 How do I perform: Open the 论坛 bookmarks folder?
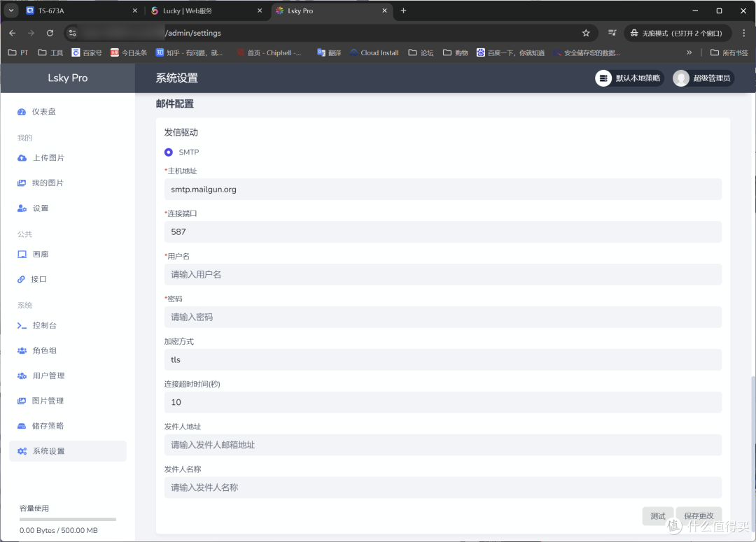point(421,53)
